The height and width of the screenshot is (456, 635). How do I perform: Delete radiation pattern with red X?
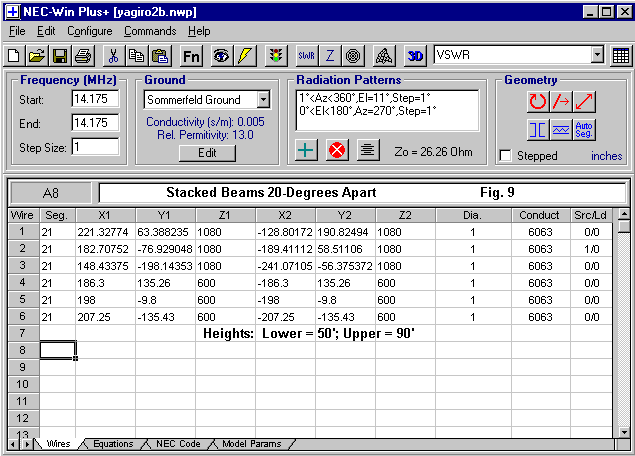pyautogui.click(x=338, y=150)
